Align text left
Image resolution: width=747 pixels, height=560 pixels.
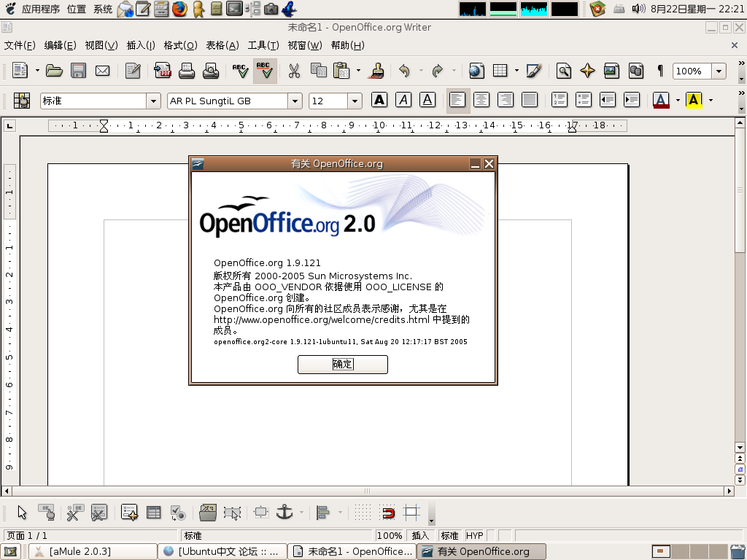pos(457,100)
